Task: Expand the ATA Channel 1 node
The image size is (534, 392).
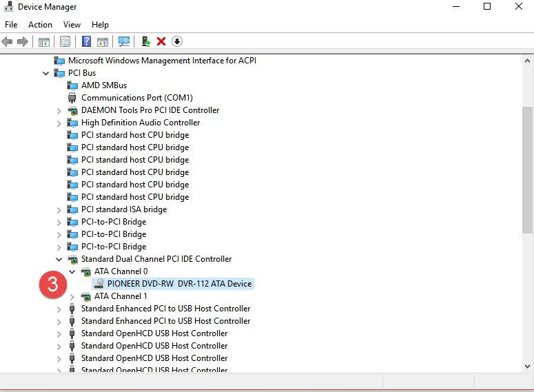Action: coord(72,296)
